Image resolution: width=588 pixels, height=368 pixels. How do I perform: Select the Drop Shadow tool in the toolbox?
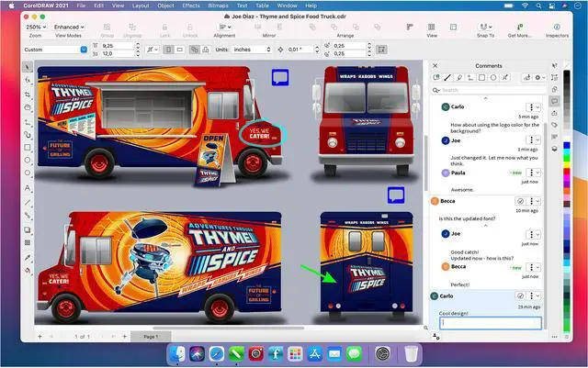[28, 229]
